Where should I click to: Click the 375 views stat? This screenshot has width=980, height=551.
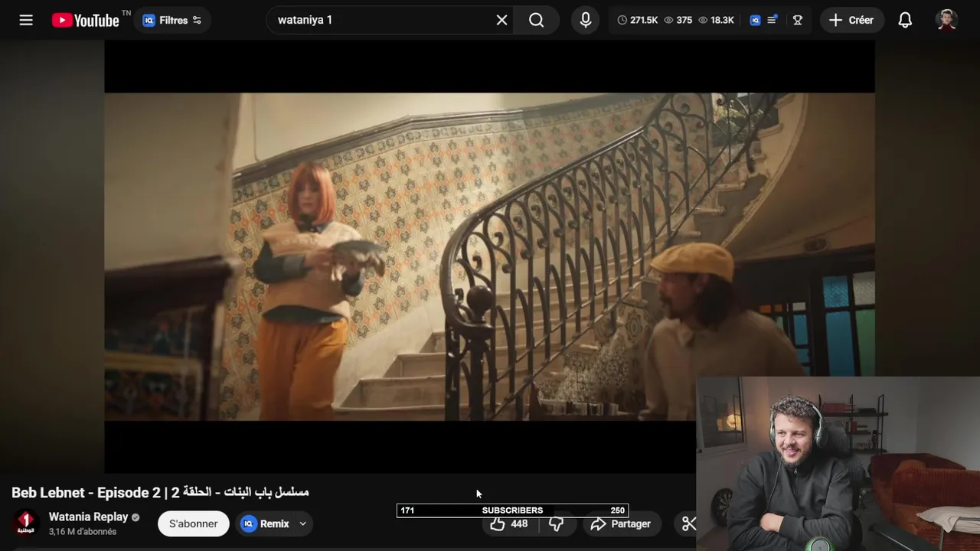point(678,20)
